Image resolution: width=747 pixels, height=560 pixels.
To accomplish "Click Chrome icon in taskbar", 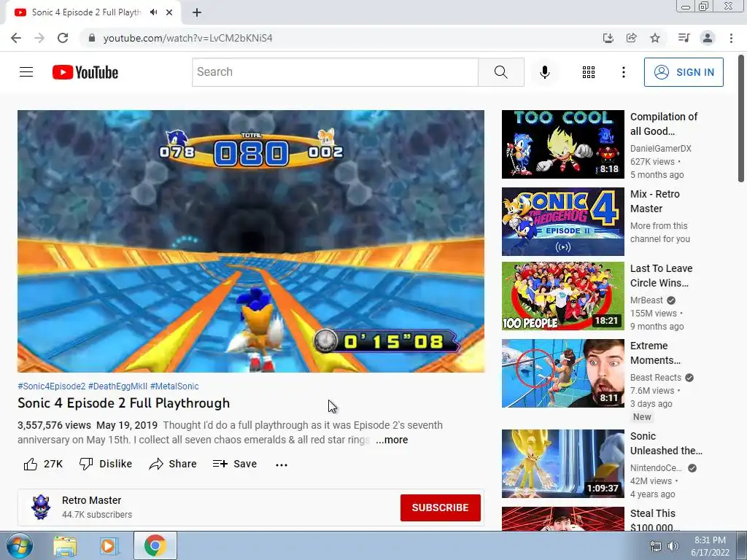I will (x=155, y=545).
